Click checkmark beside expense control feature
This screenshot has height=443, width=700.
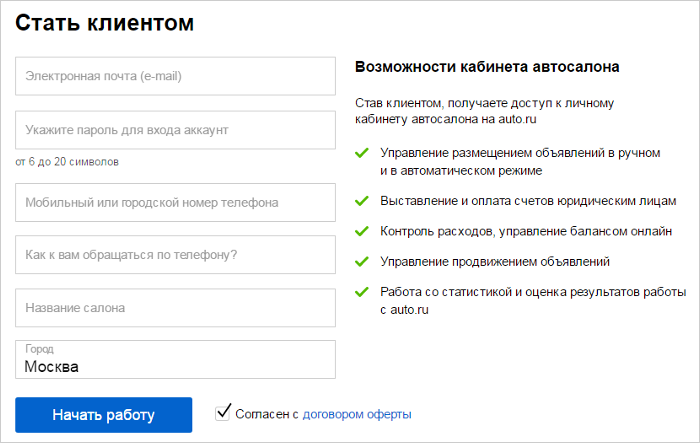pyautogui.click(x=361, y=231)
